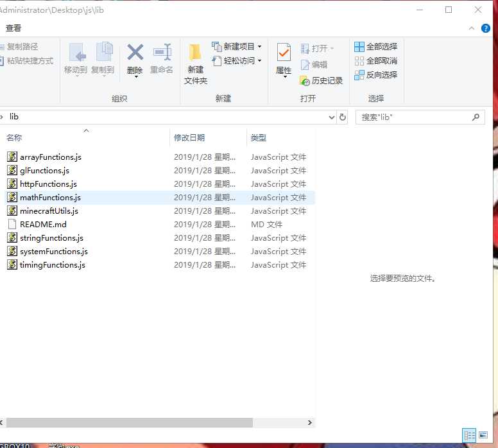Screen dimensions: 498x448
Task: Click the date cell of stringFunctions.js row
Action: (x=205, y=238)
